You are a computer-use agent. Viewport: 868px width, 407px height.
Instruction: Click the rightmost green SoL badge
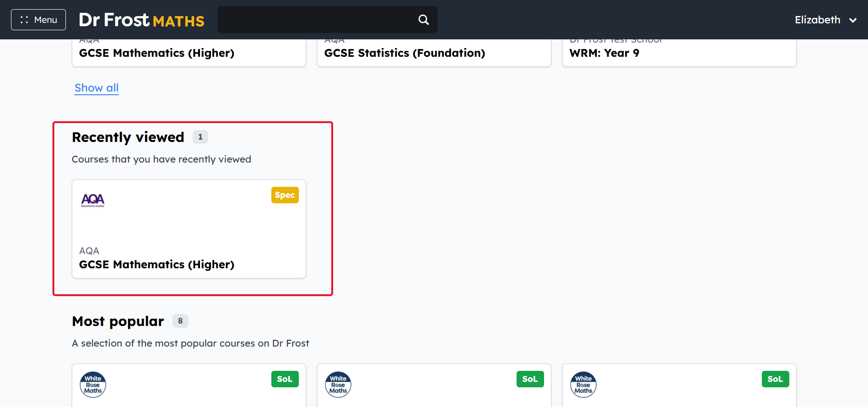775,379
